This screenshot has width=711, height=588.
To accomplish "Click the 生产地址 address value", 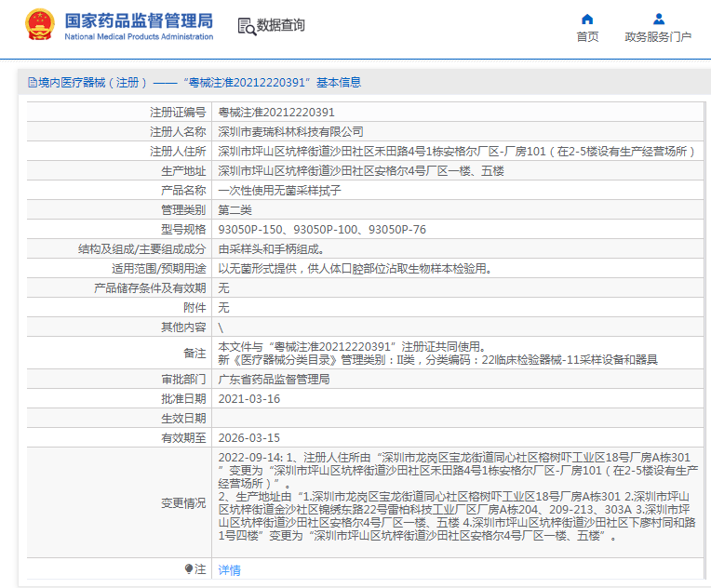I will [361, 171].
